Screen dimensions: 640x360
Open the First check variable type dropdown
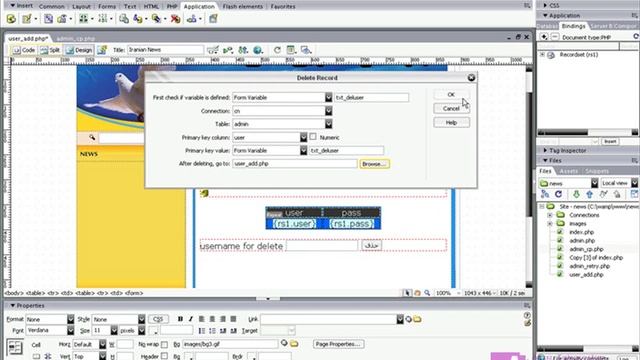click(x=328, y=97)
